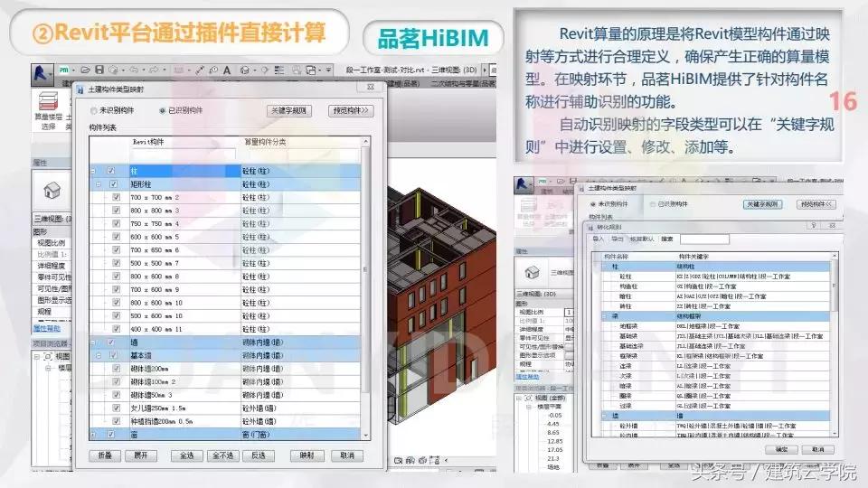
Task: Click the thin lines icon in toolbar
Action: [x=279, y=70]
